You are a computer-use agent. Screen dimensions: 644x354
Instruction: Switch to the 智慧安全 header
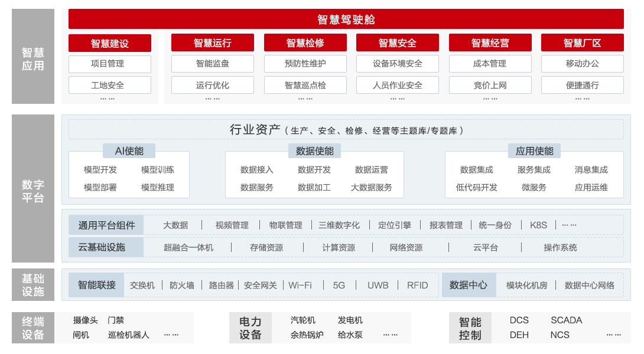tap(397, 43)
